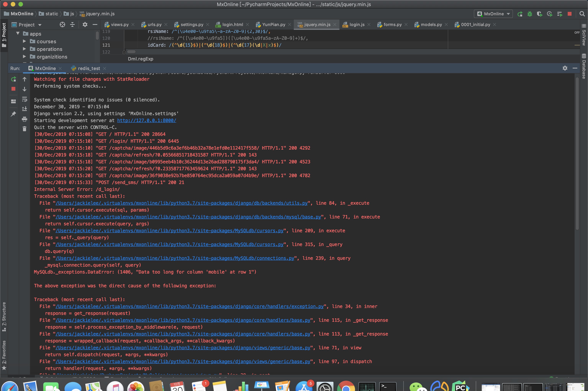The height and width of the screenshot is (391, 588).
Task: Open WeChat from the Dock
Action: (418, 387)
